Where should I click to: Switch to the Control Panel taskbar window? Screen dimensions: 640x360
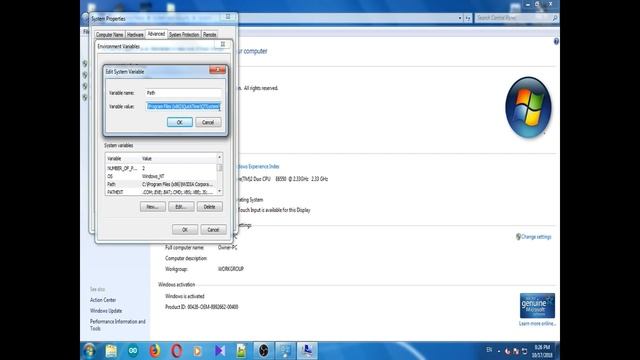pyautogui.click(x=285, y=351)
